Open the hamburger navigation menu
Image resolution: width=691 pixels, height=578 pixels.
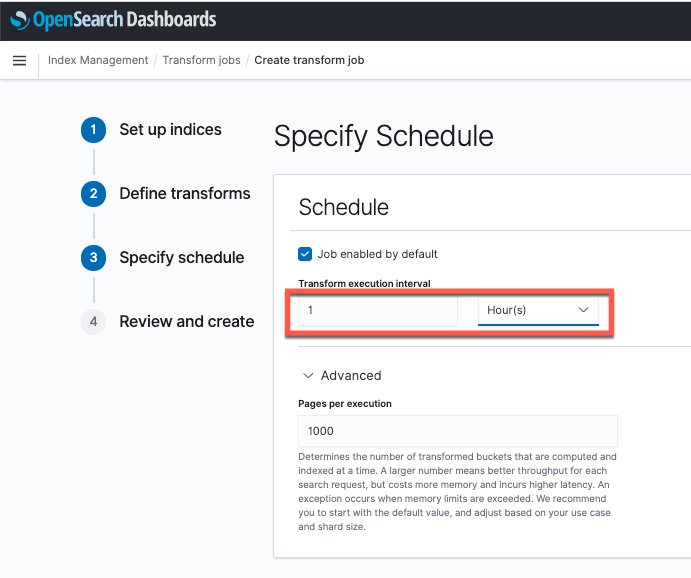pyautogui.click(x=19, y=60)
